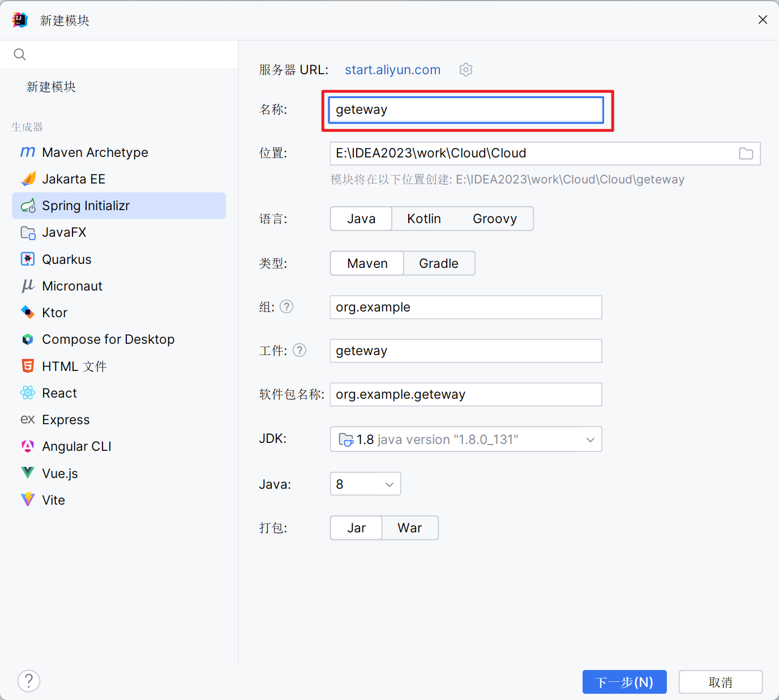
Task: Click the Compose for Desktop hexagon icon
Action: click(28, 339)
